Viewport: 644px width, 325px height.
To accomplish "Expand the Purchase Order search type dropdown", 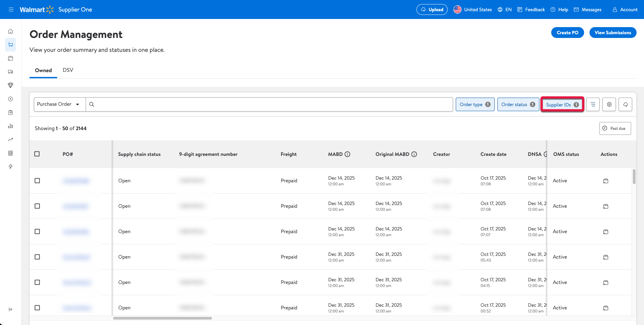I will pos(60,104).
